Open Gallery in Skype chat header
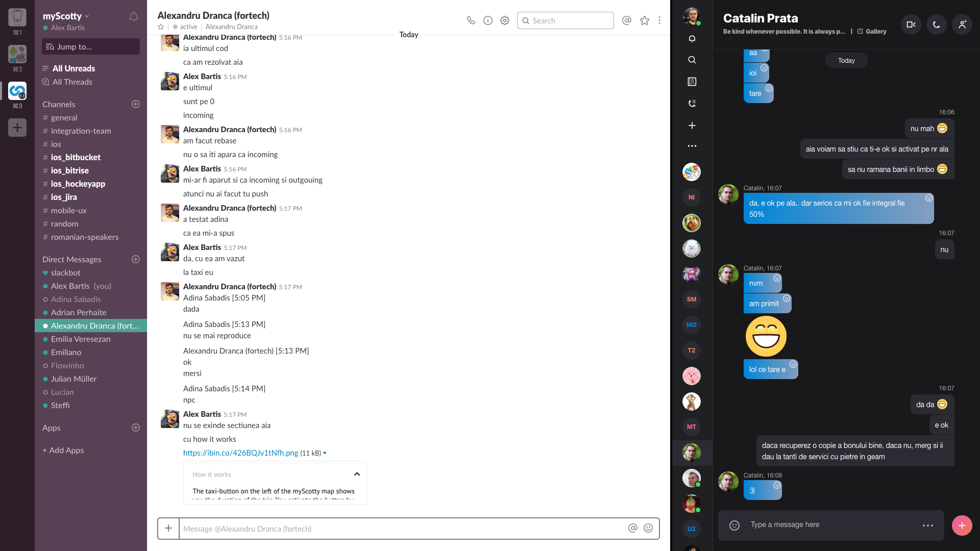 [x=872, y=32]
